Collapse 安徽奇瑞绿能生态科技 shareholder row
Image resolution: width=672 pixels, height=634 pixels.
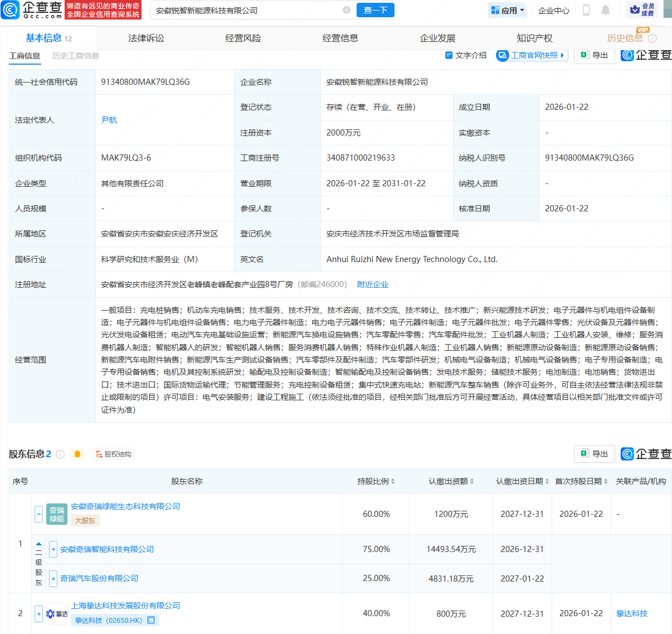click(38, 514)
